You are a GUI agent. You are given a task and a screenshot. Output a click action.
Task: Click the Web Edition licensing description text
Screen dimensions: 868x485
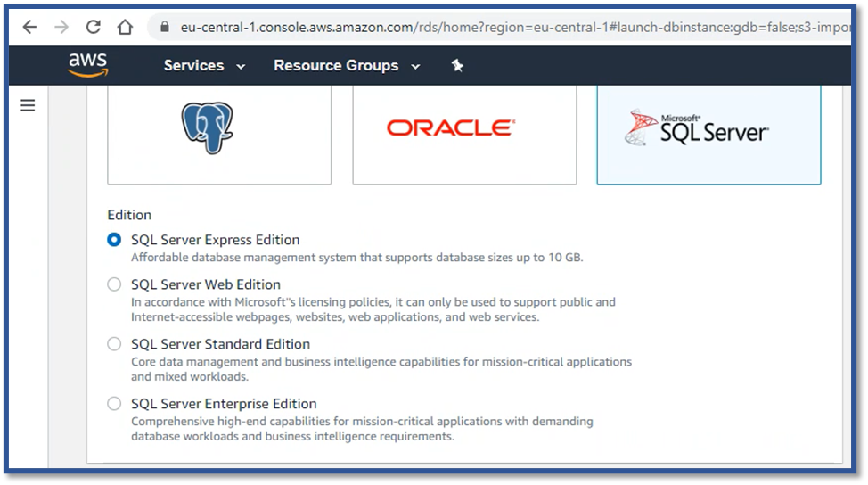click(x=373, y=309)
